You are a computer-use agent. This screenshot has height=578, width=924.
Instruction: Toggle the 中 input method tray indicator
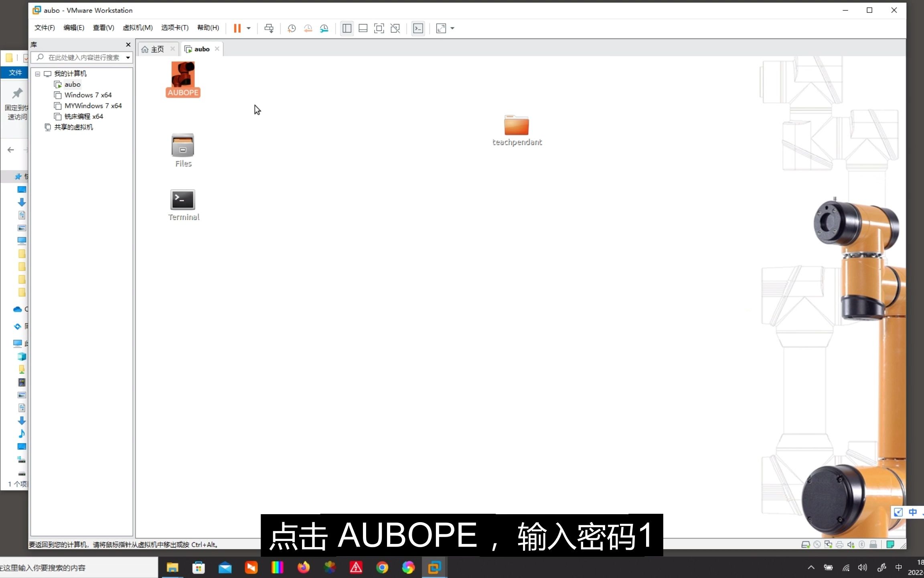[899, 568]
